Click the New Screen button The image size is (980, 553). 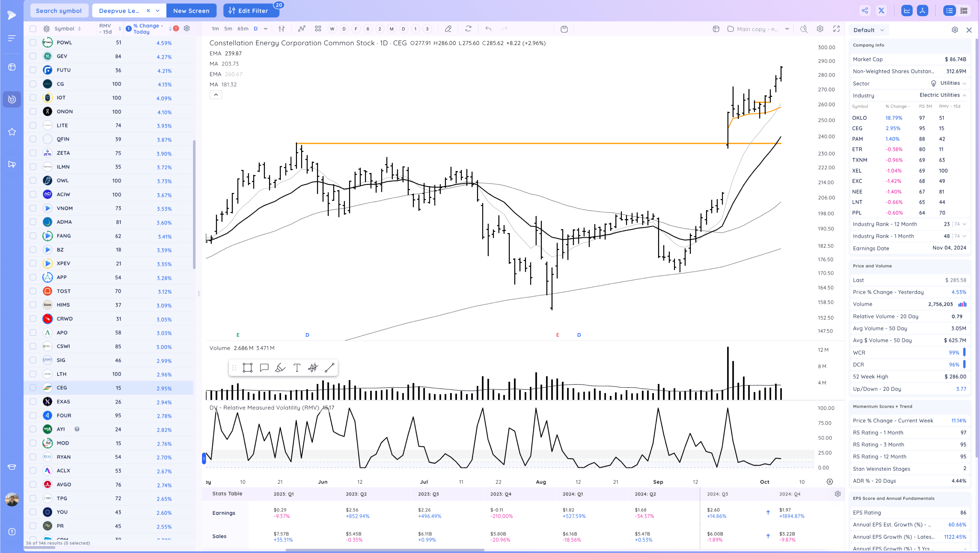pos(191,11)
